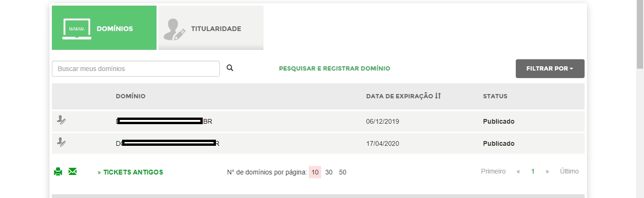Open the FILTRAR POR dropdown
The height and width of the screenshot is (198, 644).
tap(550, 69)
